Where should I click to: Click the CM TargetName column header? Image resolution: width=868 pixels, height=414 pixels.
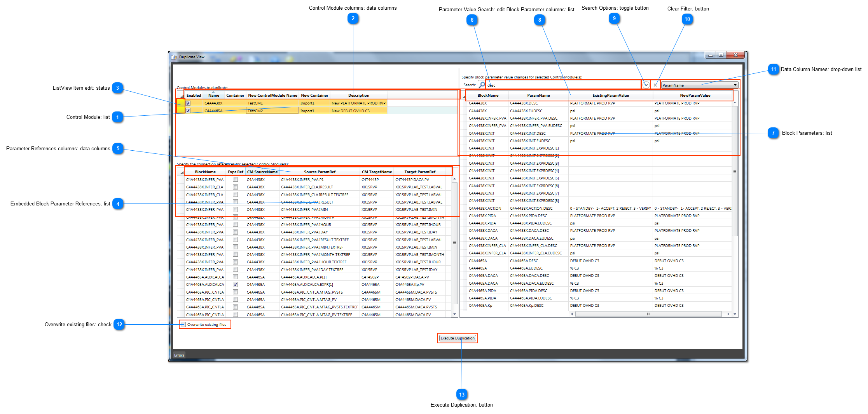(377, 172)
